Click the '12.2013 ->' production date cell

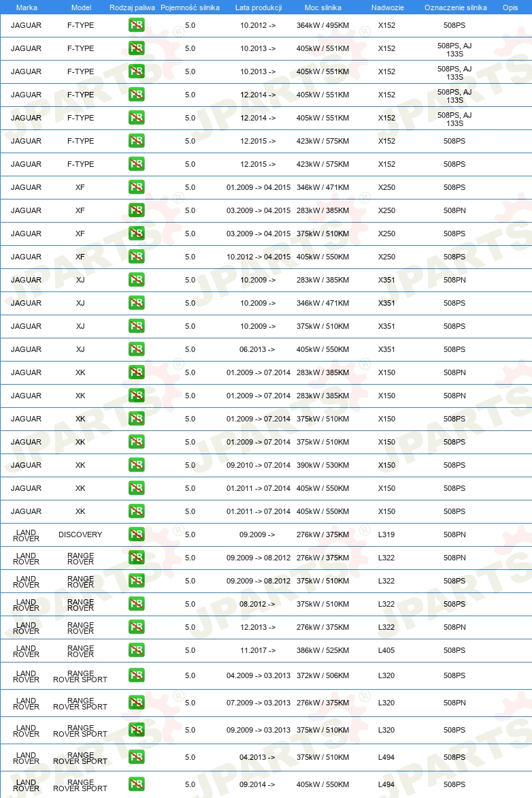pyautogui.click(x=258, y=627)
